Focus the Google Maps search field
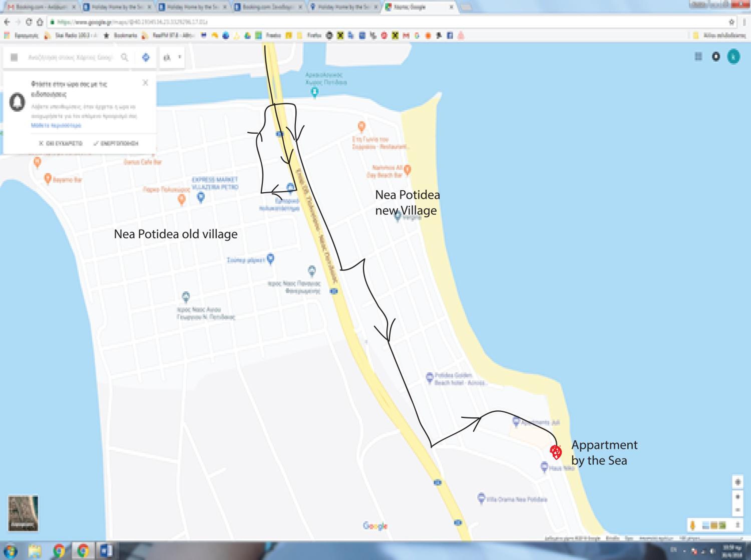This screenshot has width=751, height=560. [x=70, y=57]
